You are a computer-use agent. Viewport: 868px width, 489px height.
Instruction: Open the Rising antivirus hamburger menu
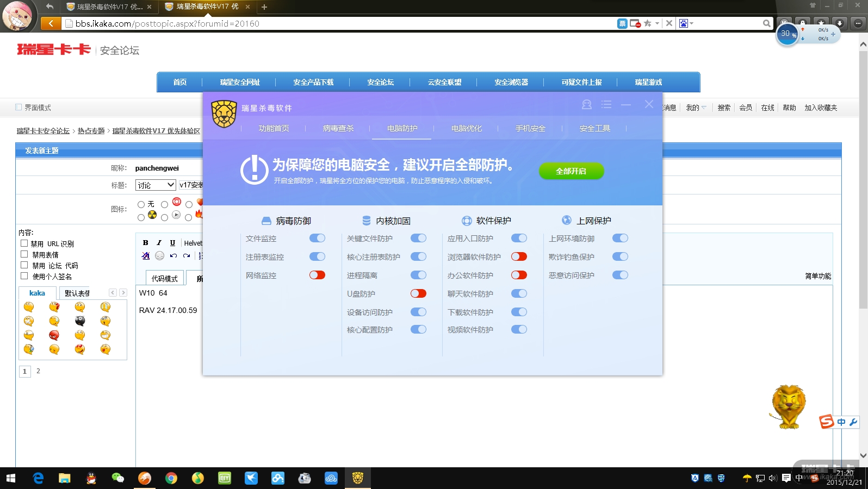pyautogui.click(x=606, y=104)
